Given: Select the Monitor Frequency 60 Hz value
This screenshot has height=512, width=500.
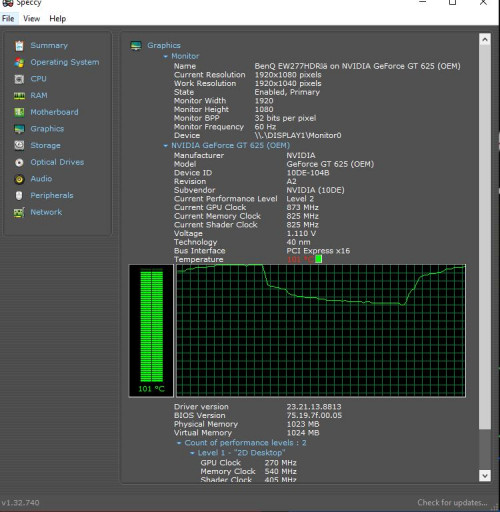Looking at the screenshot, I should [265, 127].
